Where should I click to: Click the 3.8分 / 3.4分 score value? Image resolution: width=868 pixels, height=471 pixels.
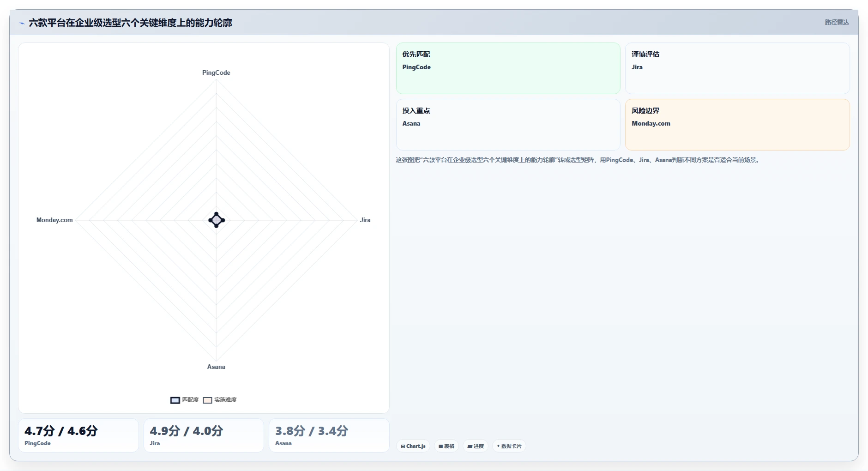(x=312, y=431)
